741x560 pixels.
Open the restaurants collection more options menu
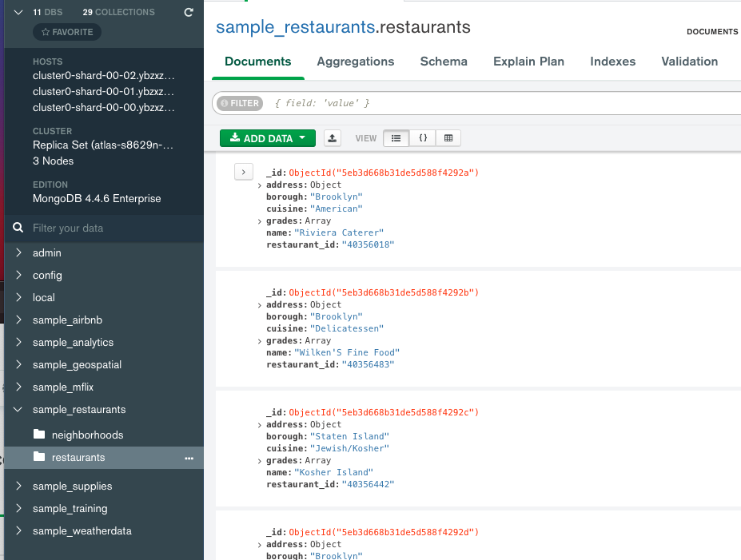(189, 458)
